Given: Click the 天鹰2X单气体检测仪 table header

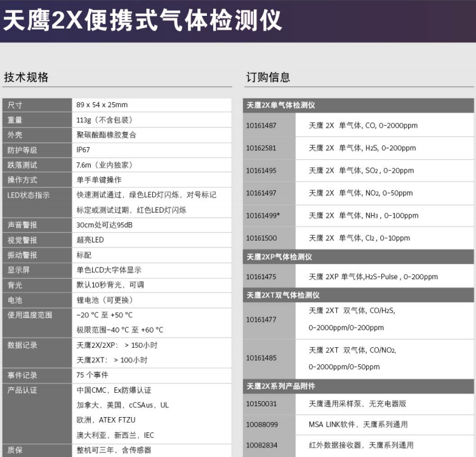Looking at the screenshot, I should click(281, 105).
